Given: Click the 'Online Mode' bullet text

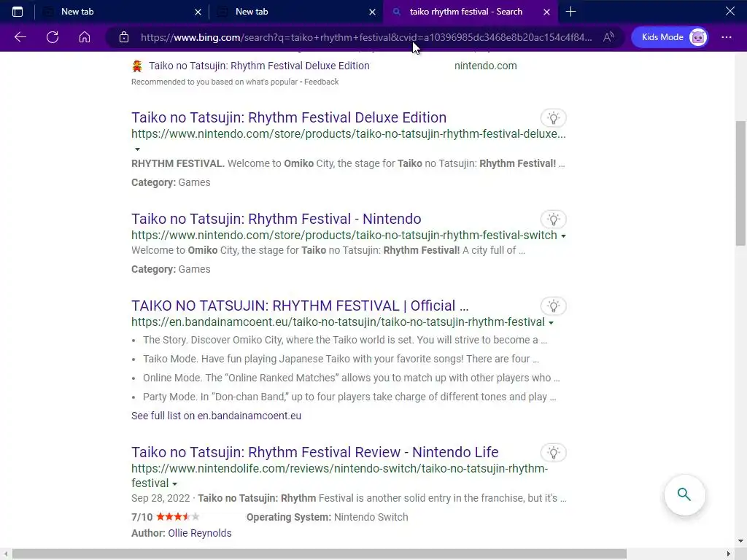Looking at the screenshot, I should coord(351,378).
